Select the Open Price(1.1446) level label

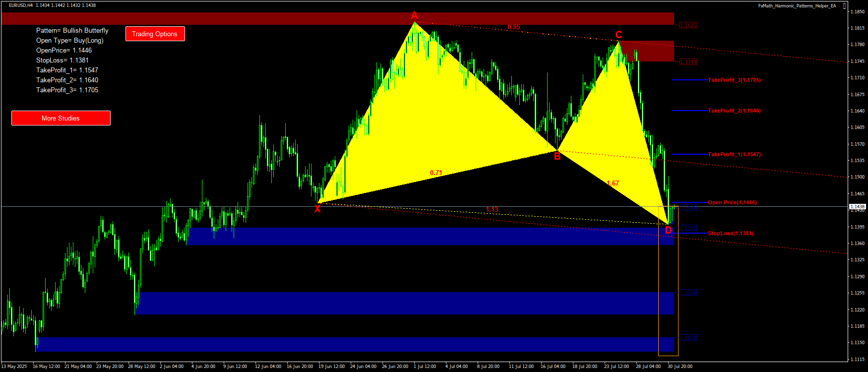coord(732,202)
